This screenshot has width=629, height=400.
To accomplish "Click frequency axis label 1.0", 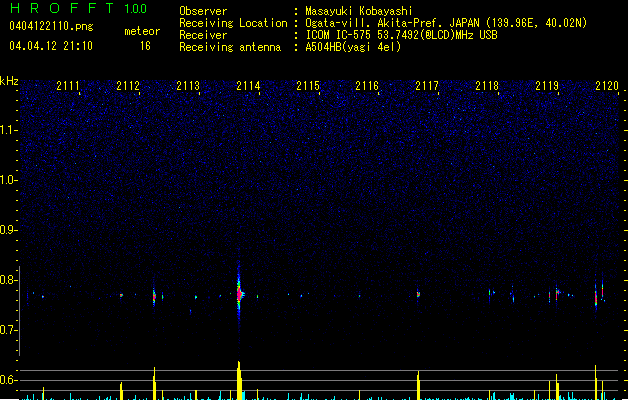I will click(x=7, y=180).
